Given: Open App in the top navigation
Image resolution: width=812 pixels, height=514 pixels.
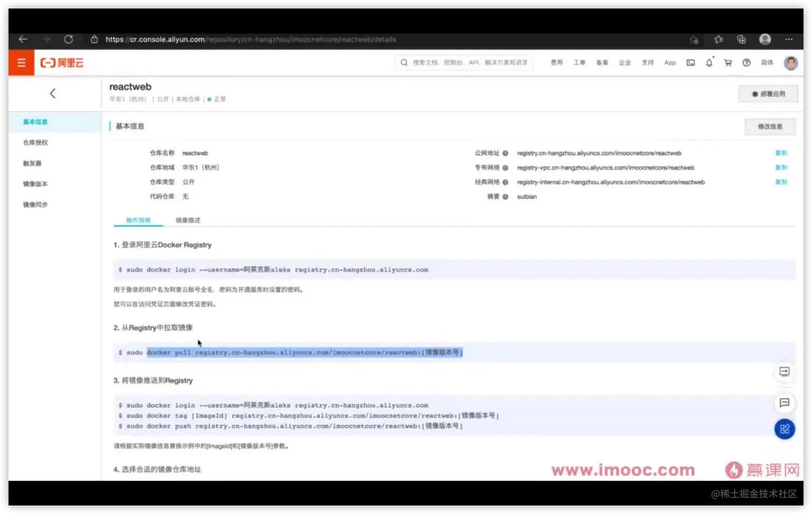Looking at the screenshot, I should click(670, 63).
